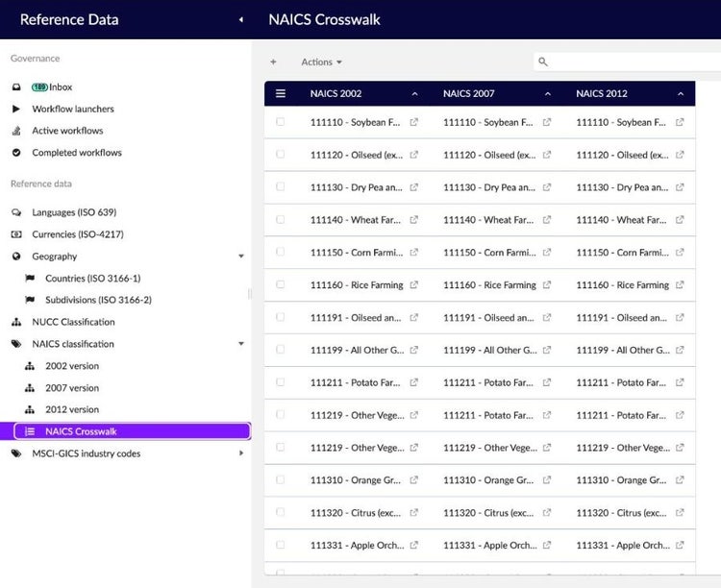Open Currencies (ISO-4217)
The height and width of the screenshot is (588, 721).
[x=78, y=234]
